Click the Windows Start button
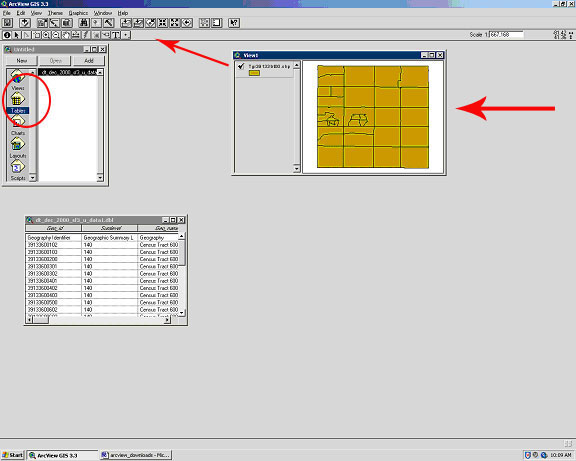 click(12, 455)
